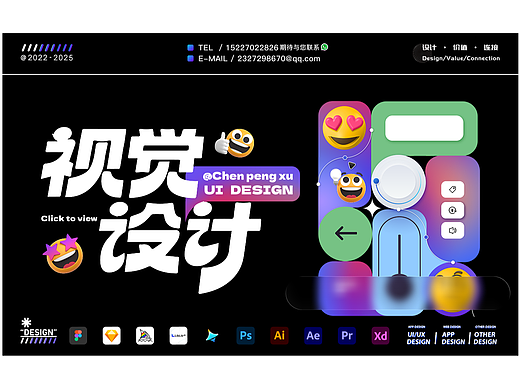Click the speaker icon button

point(452,230)
